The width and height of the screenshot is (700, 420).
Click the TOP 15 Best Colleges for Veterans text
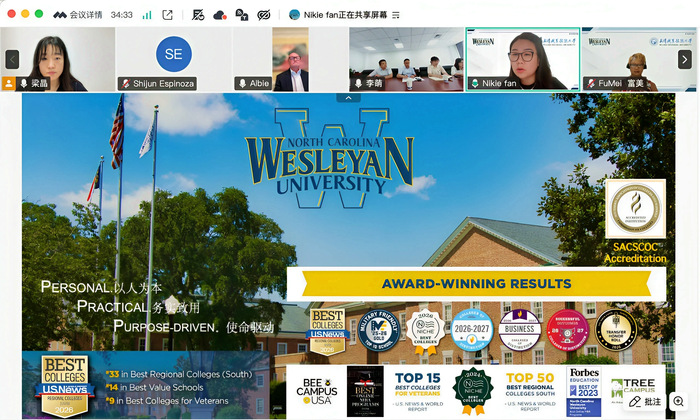point(418,391)
